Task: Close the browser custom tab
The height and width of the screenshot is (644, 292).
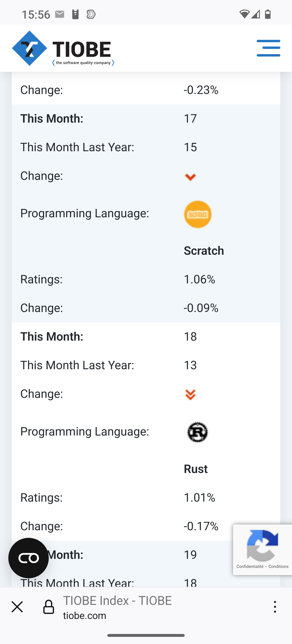Action: pos(17,607)
